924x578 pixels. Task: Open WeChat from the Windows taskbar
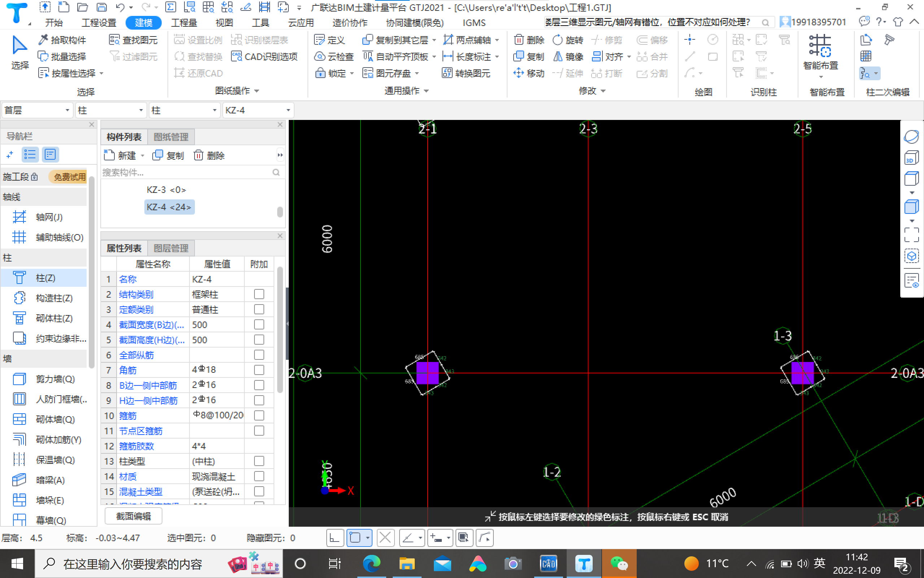(619, 564)
